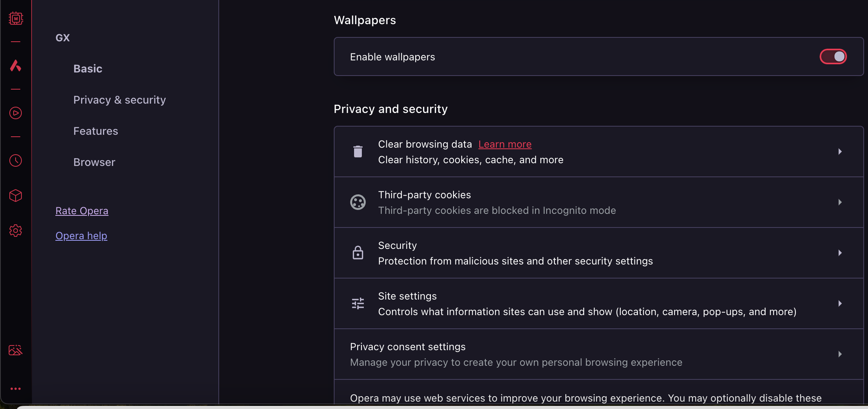Viewport: 868px width, 409px height.
Task: Click the Wallpapers heading
Action: (x=365, y=20)
